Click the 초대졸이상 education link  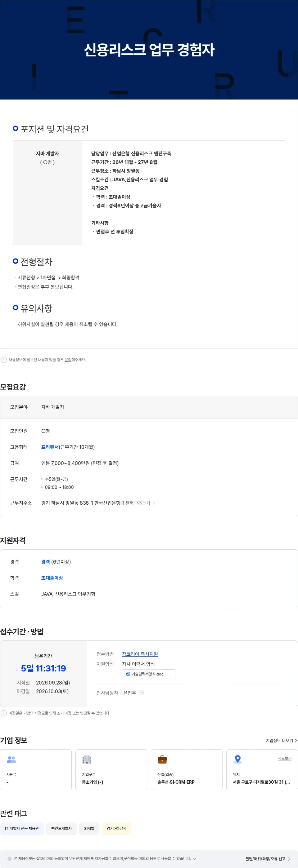click(x=52, y=578)
